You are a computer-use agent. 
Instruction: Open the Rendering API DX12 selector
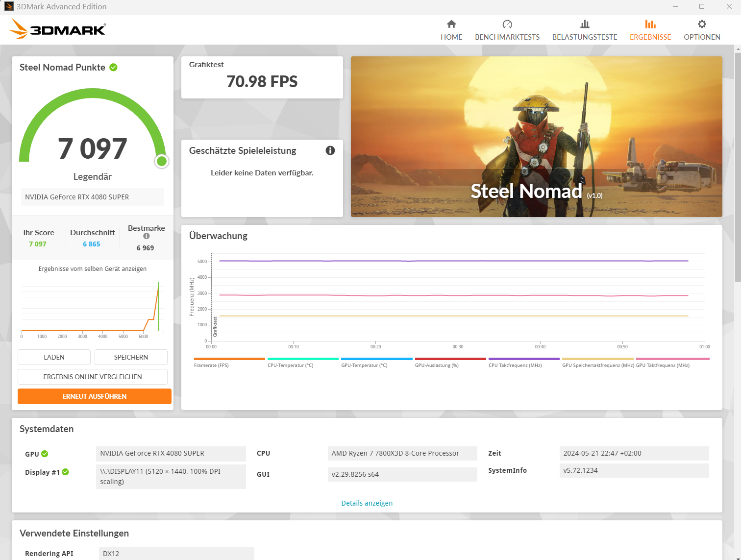(176, 553)
